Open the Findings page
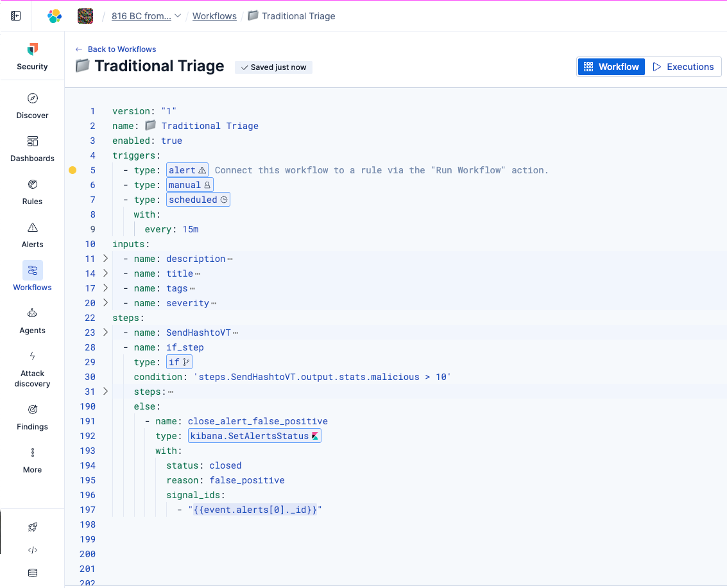 [32, 417]
